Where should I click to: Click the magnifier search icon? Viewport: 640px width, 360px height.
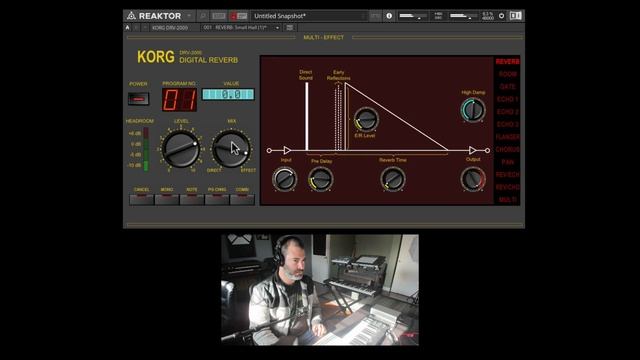point(202,16)
